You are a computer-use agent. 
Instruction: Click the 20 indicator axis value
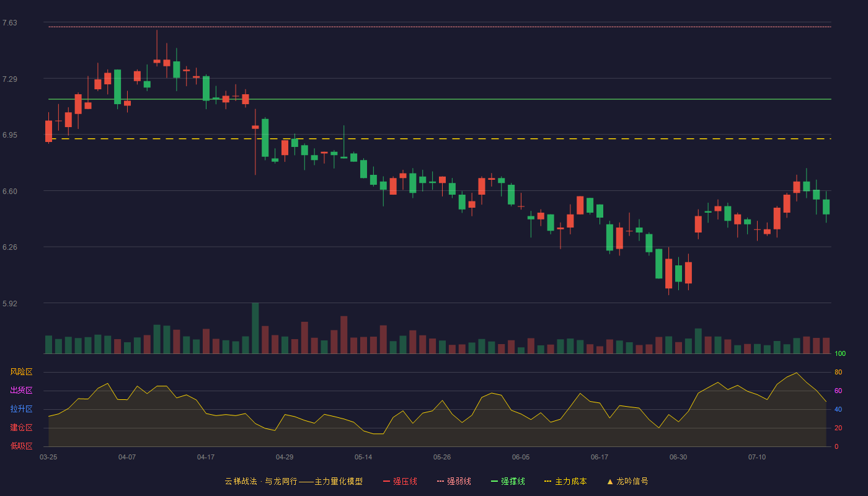click(x=838, y=428)
